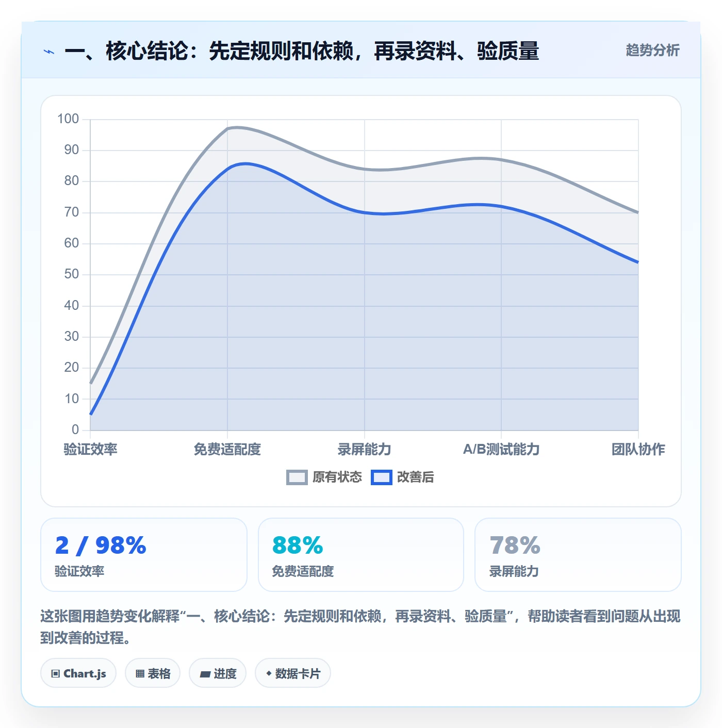Click the 团队协作 x-axis label
Screen dimensions: 722x728
(x=638, y=449)
